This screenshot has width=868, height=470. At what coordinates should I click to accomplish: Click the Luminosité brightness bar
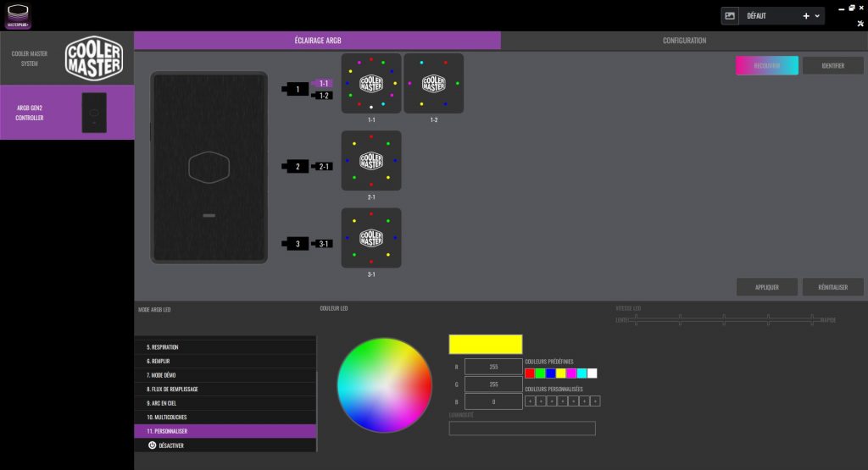[x=522, y=429]
